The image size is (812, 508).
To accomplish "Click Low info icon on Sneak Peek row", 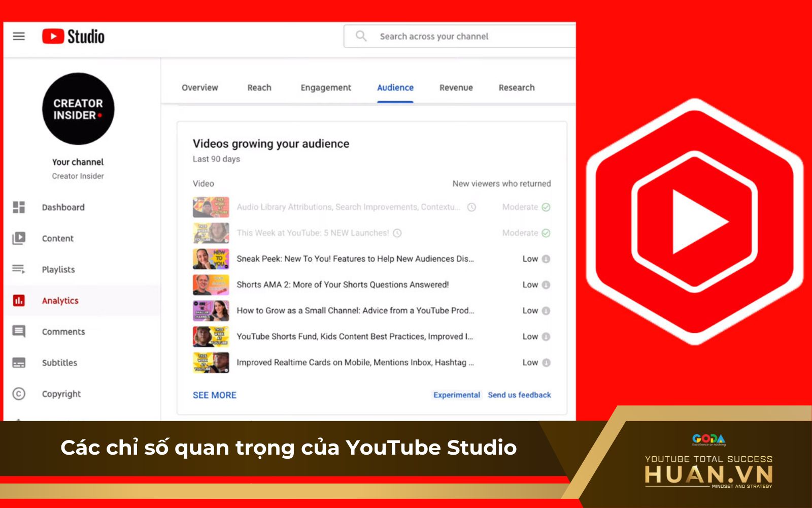I will (x=546, y=259).
